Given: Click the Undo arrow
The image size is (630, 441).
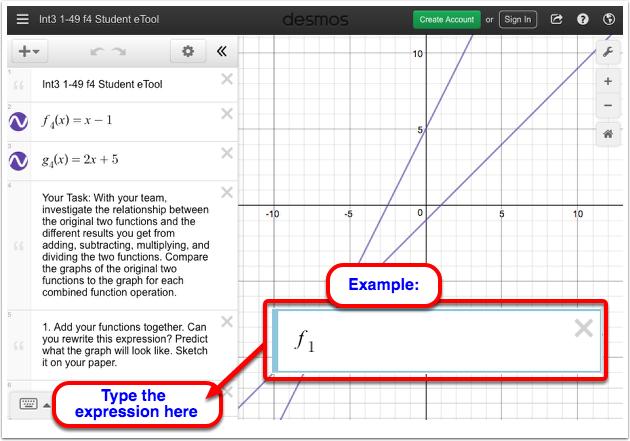Looking at the screenshot, I should (x=98, y=51).
